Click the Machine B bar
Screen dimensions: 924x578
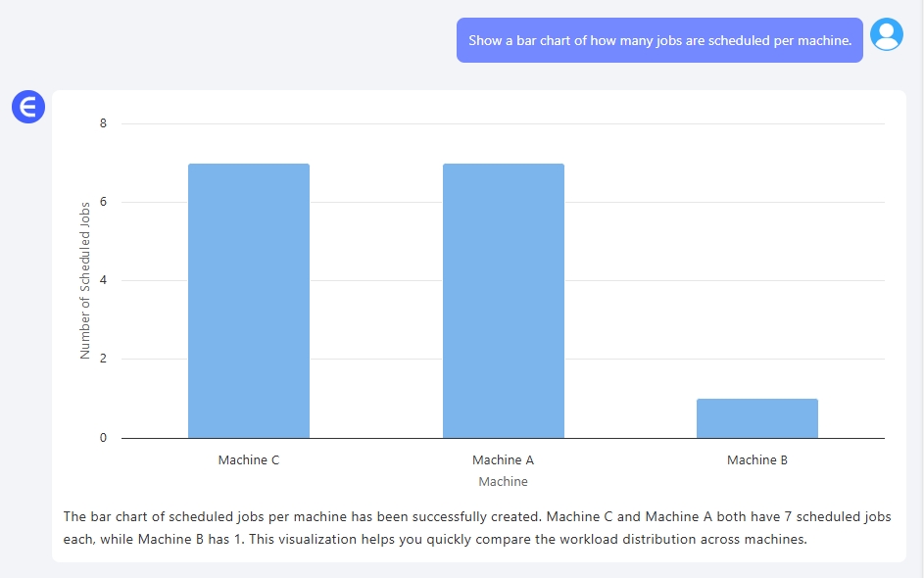[x=756, y=418]
